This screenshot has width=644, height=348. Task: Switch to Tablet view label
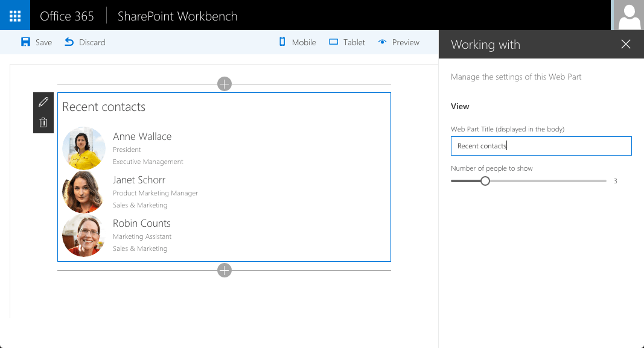tap(354, 42)
